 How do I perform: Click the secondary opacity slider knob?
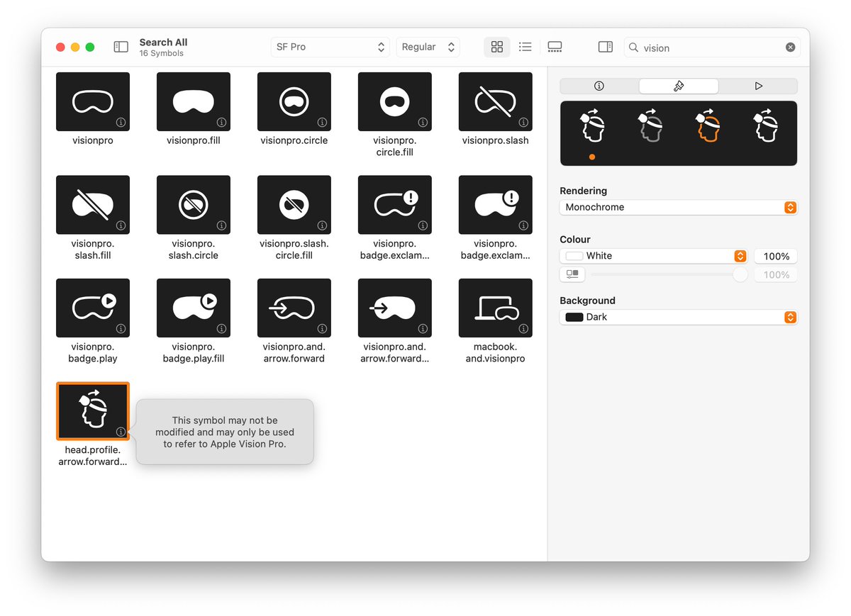pyautogui.click(x=740, y=274)
